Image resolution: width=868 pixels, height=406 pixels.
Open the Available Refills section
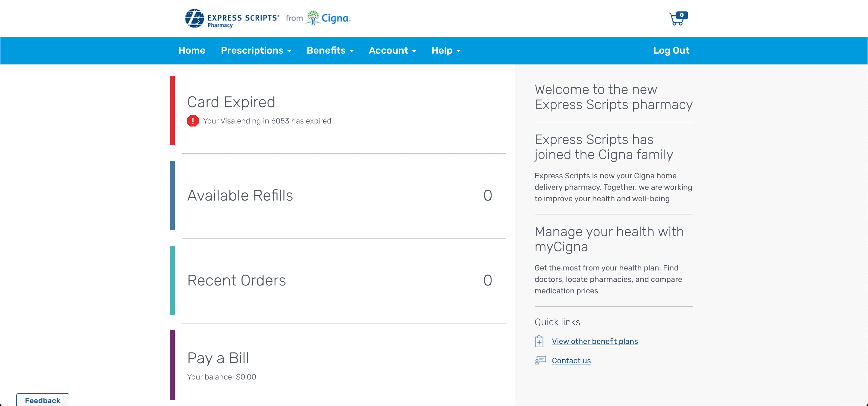[240, 195]
